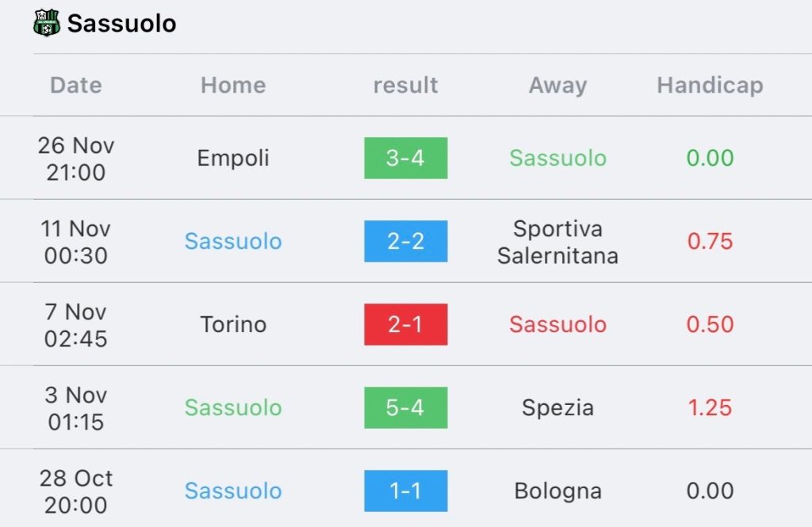Click the Home column header

233,85
